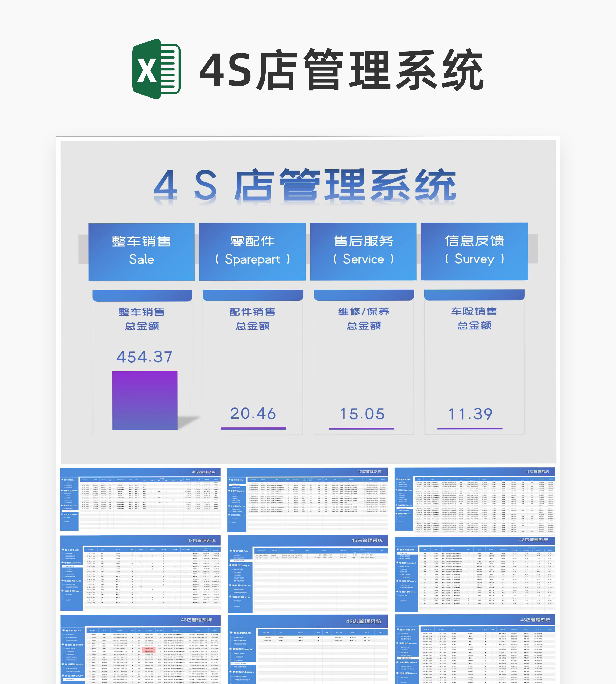Switch to the 售后服务 (Service) section

363,252
